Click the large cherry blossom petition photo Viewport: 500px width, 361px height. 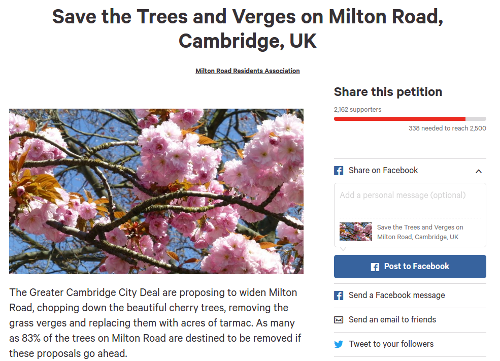(x=156, y=191)
